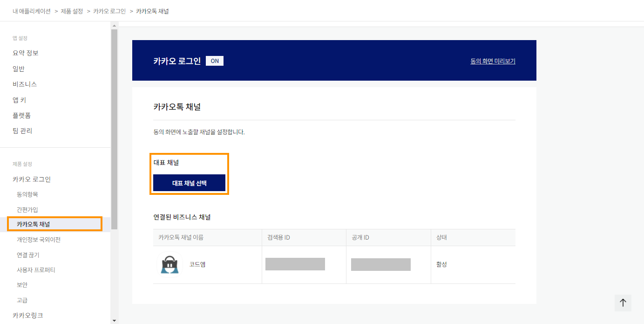Click the scroll-to-top arrow icon
The width and height of the screenshot is (644, 324).
[x=623, y=303]
